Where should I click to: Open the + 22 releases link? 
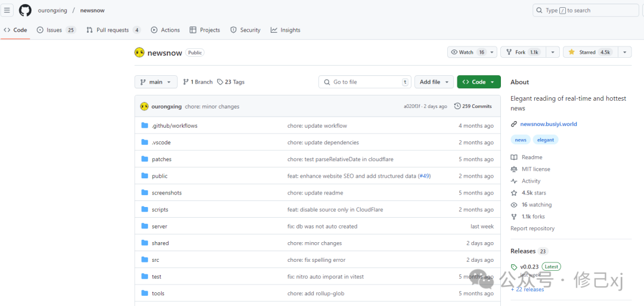pyautogui.click(x=527, y=289)
